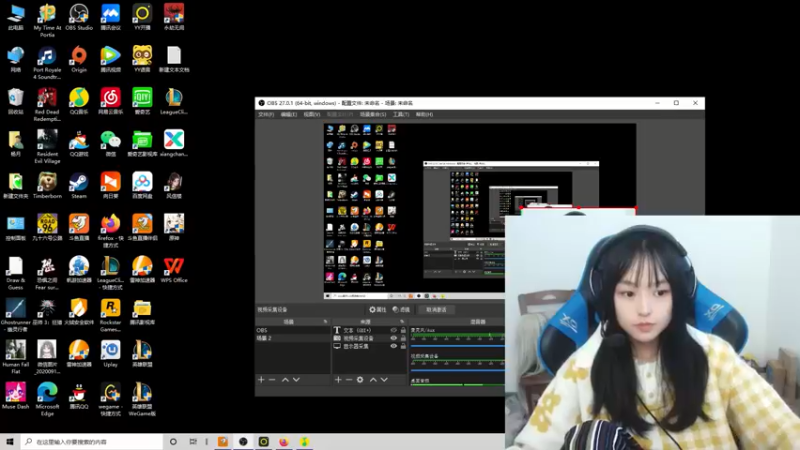
Task: Hide the 文本 (GDI+) source with its eye icon
Action: pos(393,330)
